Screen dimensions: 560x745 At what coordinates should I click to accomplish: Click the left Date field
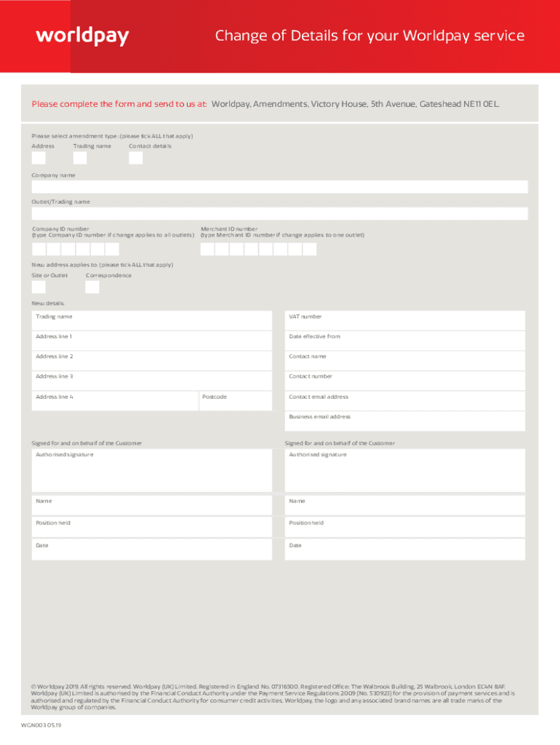point(151,550)
